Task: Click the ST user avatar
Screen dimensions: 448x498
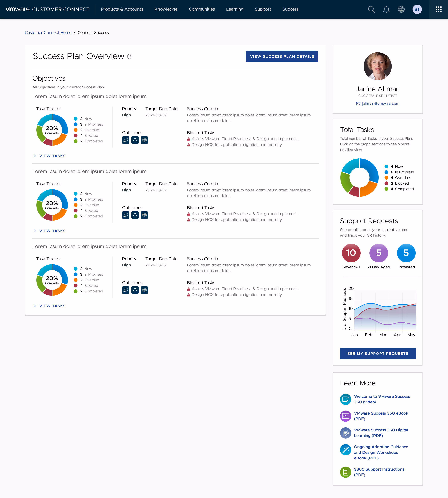Action: coord(417,9)
